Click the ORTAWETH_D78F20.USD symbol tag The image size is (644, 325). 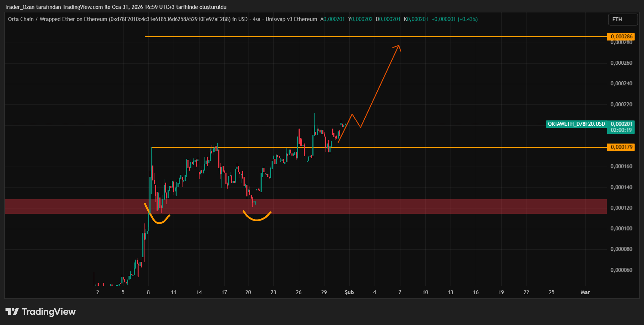(x=576, y=124)
